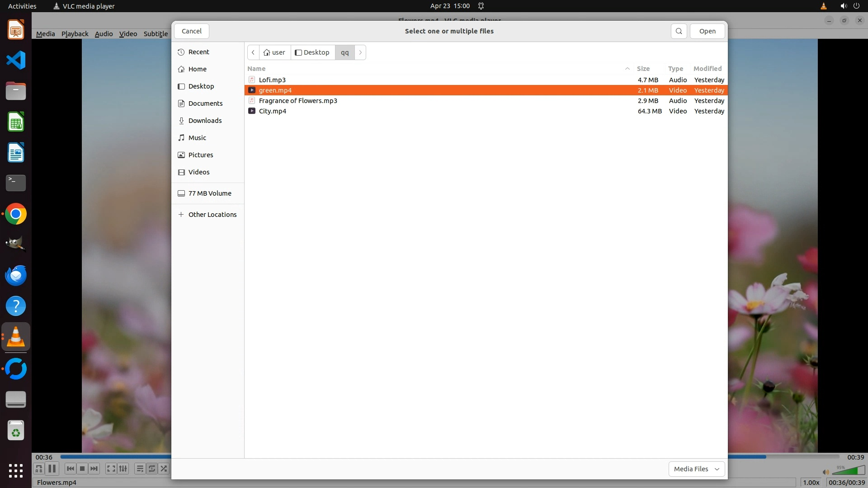This screenshot has height=488, width=868.
Task: Open extended settings equalizer icon
Action: tap(123, 469)
